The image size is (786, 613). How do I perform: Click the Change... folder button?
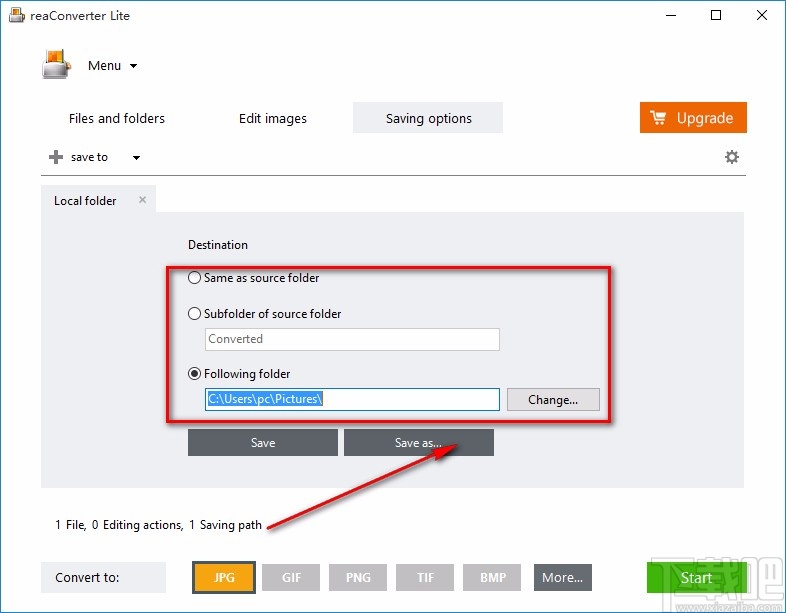[553, 399]
